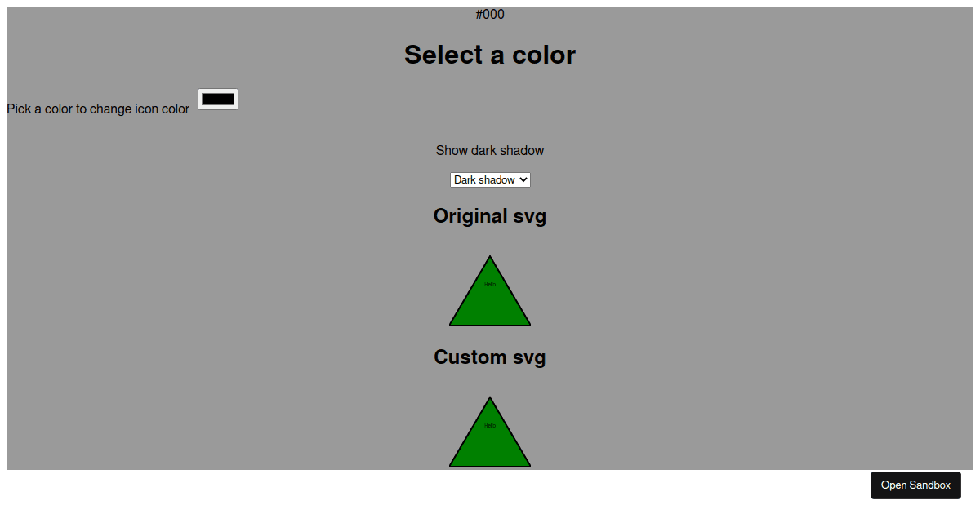
Task: Click the 'Custom svg' heading
Action: coord(490,357)
